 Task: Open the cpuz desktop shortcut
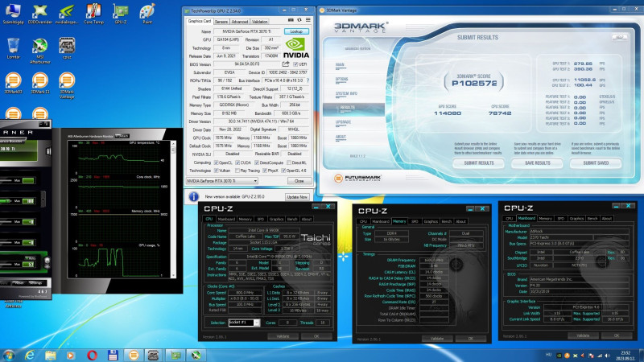[67, 48]
